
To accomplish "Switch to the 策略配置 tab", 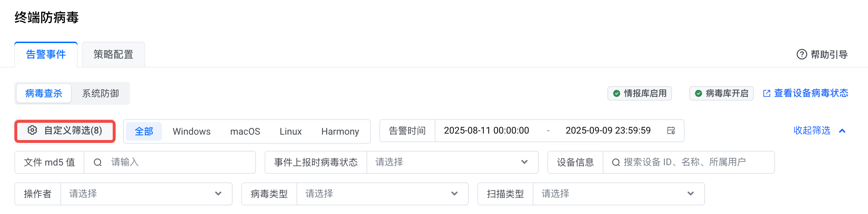I will click(x=113, y=55).
